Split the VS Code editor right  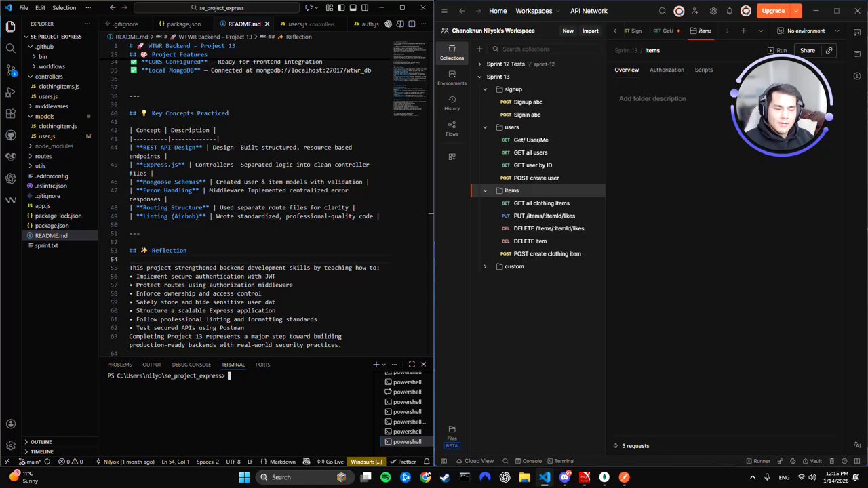coord(412,24)
